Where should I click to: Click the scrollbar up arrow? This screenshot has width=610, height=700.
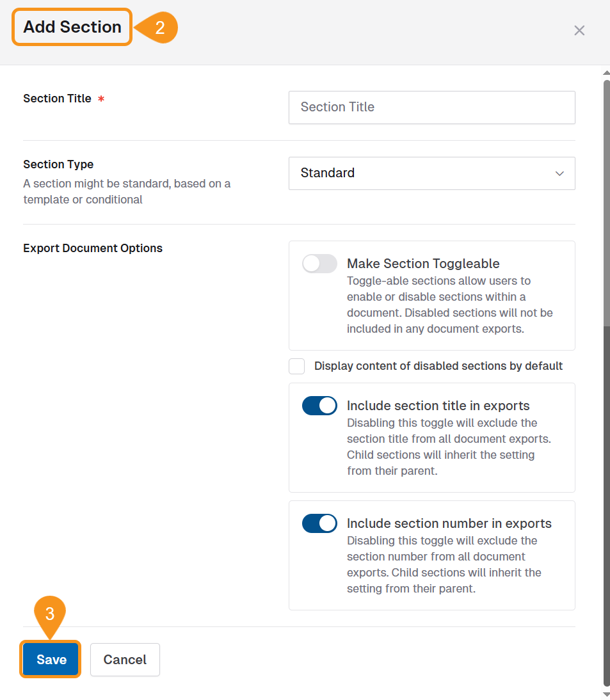(605, 72)
